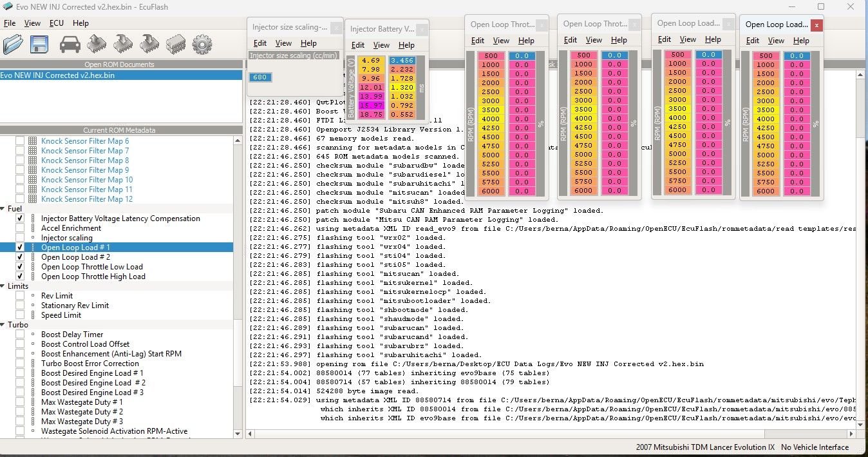This screenshot has height=457, width=868.
Task: Check Knock Sensor Filter Map 7 checkbox
Action: (x=20, y=151)
